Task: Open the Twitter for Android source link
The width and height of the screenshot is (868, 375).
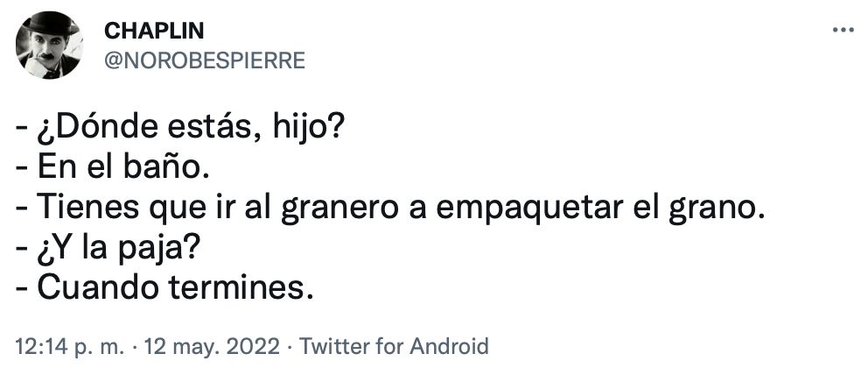Action: tap(394, 346)
